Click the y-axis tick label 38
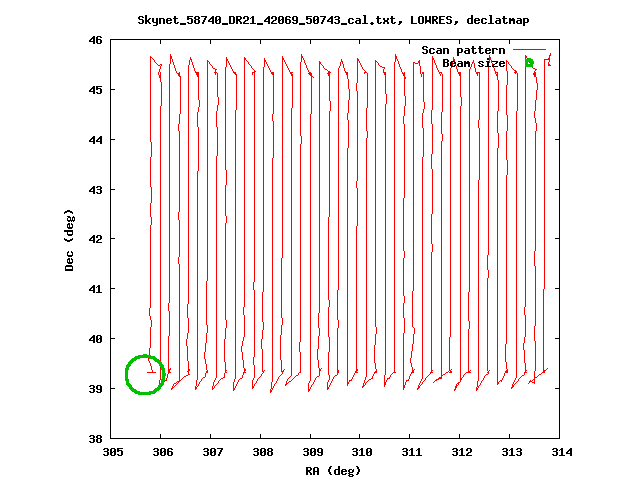The image size is (640, 480). [x=95, y=439]
